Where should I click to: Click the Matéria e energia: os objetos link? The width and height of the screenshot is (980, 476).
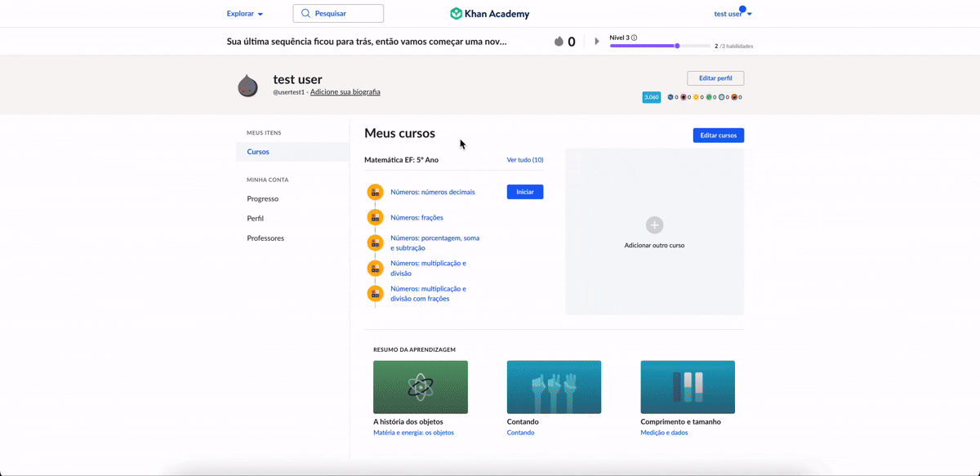pyautogui.click(x=413, y=433)
